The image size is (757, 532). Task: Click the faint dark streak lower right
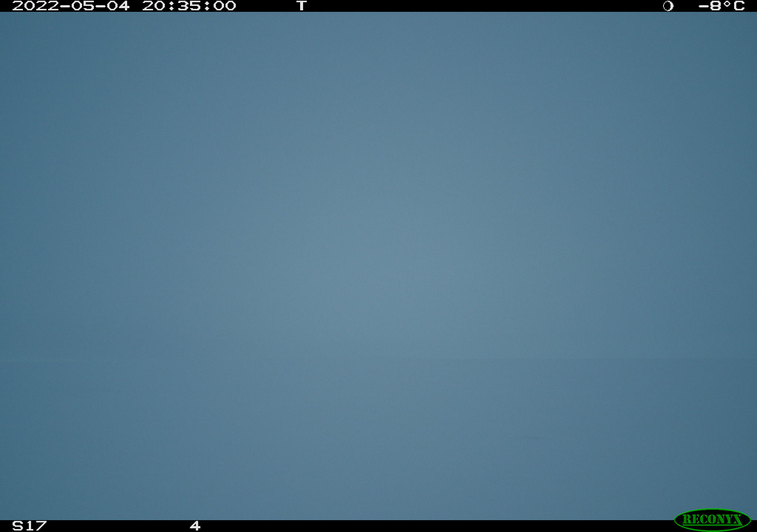pyautogui.click(x=533, y=438)
